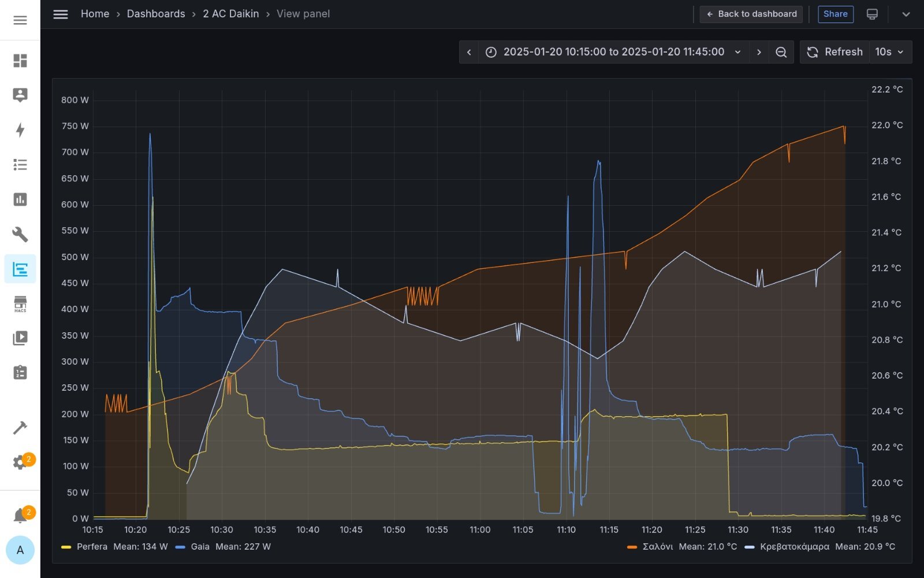Toggle Gaia series in legend
The height and width of the screenshot is (578, 924).
tap(200, 546)
